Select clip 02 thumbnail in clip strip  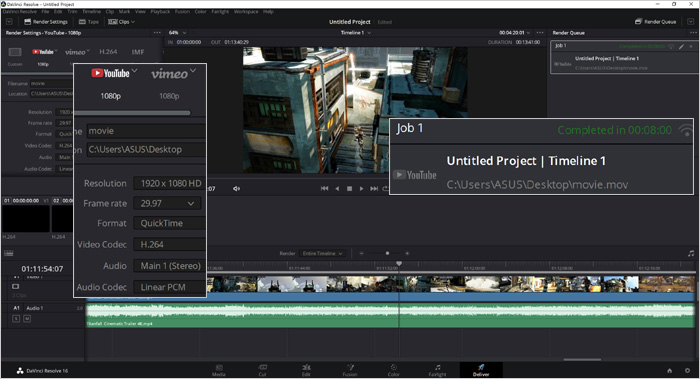(62, 218)
